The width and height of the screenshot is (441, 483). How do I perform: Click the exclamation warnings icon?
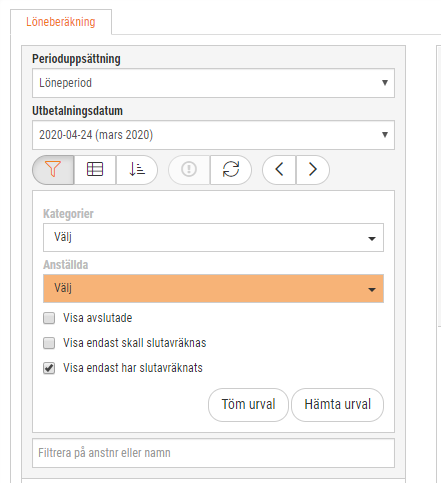coord(189,170)
